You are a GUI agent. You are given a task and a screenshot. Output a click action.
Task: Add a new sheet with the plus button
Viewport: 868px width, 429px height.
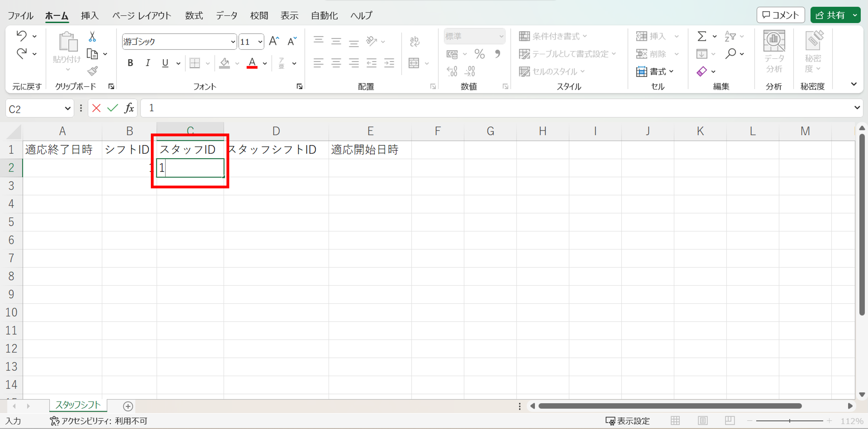coord(128,406)
